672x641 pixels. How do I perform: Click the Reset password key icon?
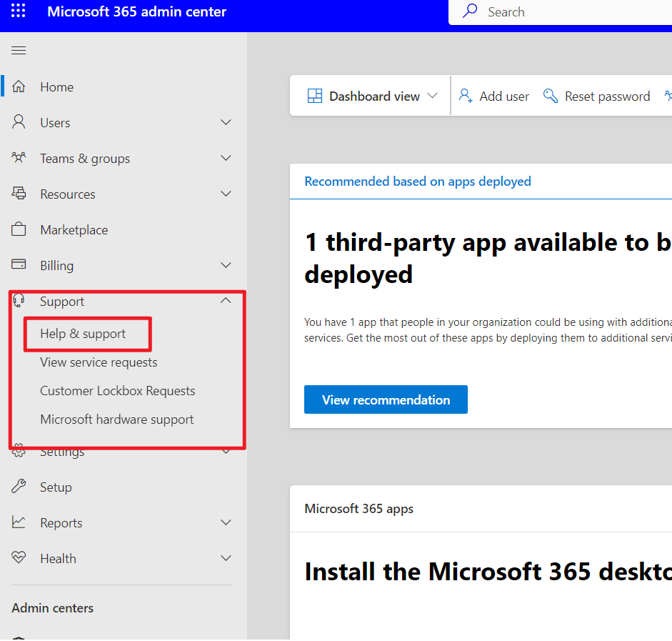click(551, 96)
